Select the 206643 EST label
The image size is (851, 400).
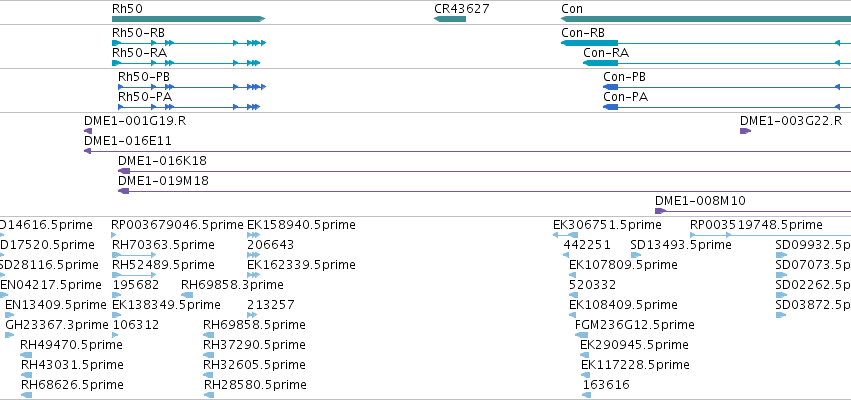tap(270, 245)
